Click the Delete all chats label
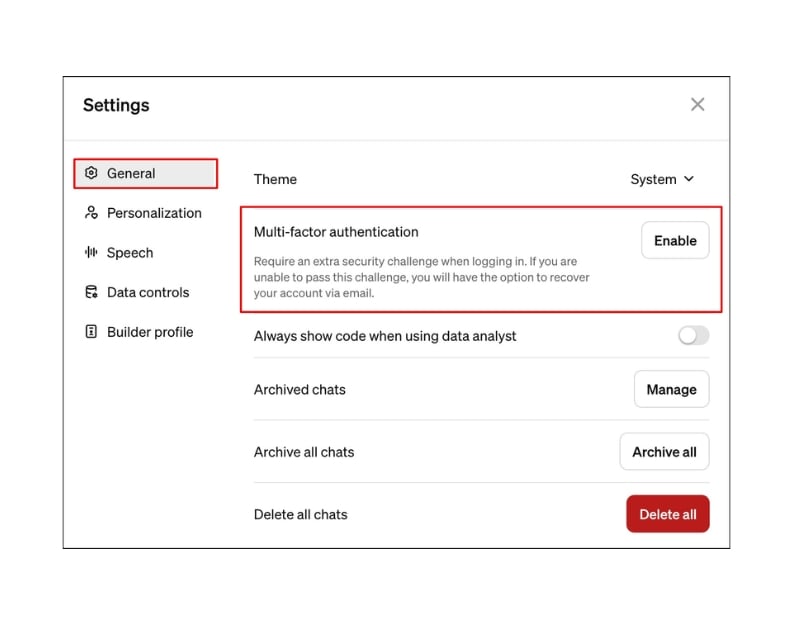 point(301,514)
